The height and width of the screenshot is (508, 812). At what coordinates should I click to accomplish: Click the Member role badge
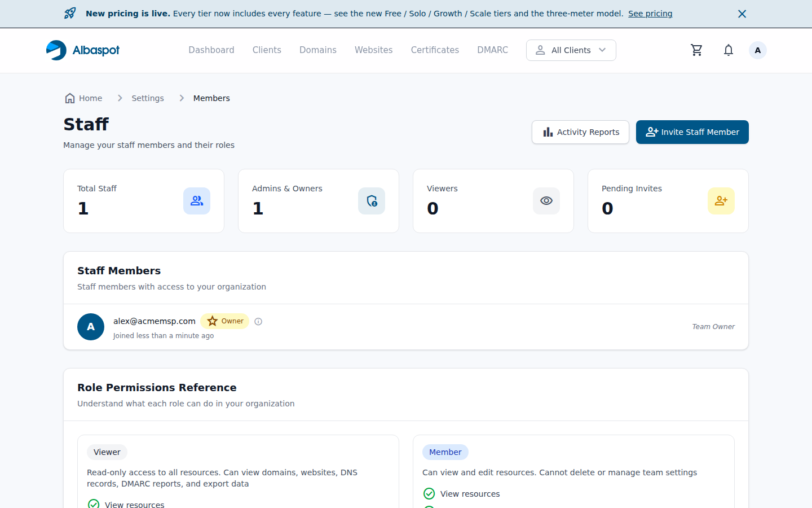(445, 452)
